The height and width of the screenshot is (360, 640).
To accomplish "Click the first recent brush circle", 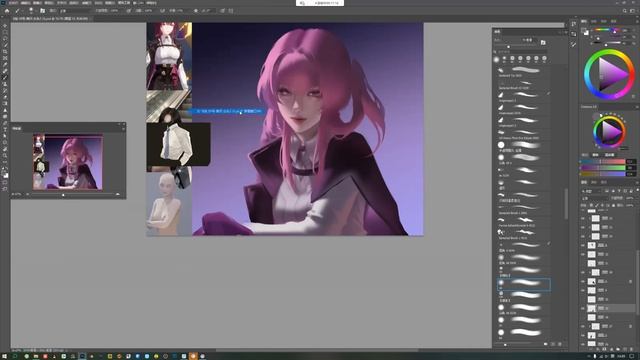I will (496, 60).
